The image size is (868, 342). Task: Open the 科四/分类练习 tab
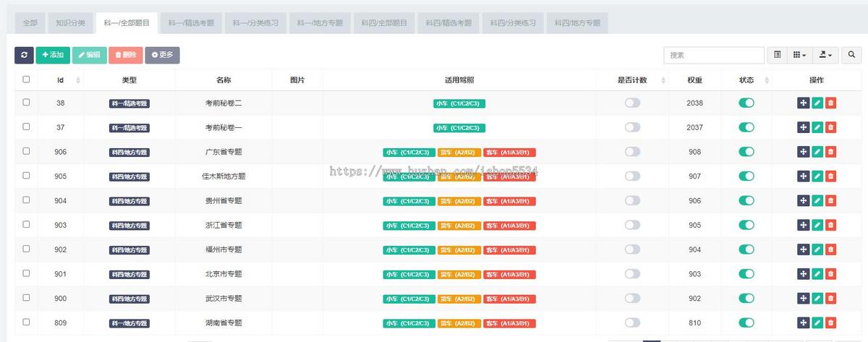[513, 22]
